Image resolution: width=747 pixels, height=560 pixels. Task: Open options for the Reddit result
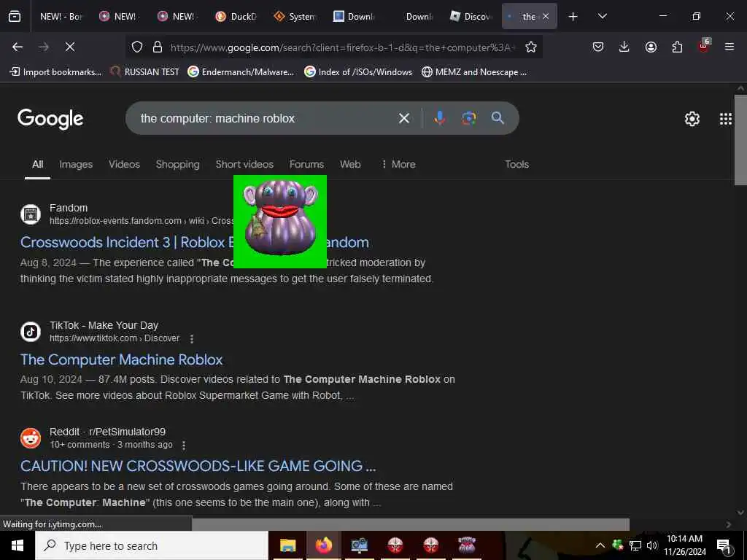coord(183,445)
